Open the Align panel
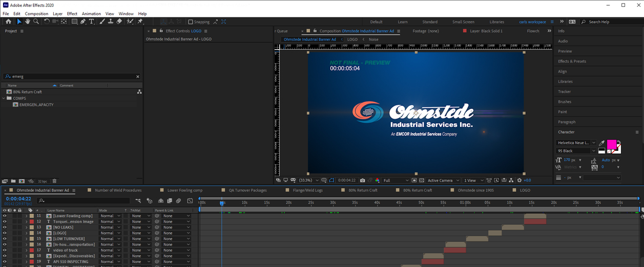Screen dimensions: 644x267 click(x=563, y=72)
